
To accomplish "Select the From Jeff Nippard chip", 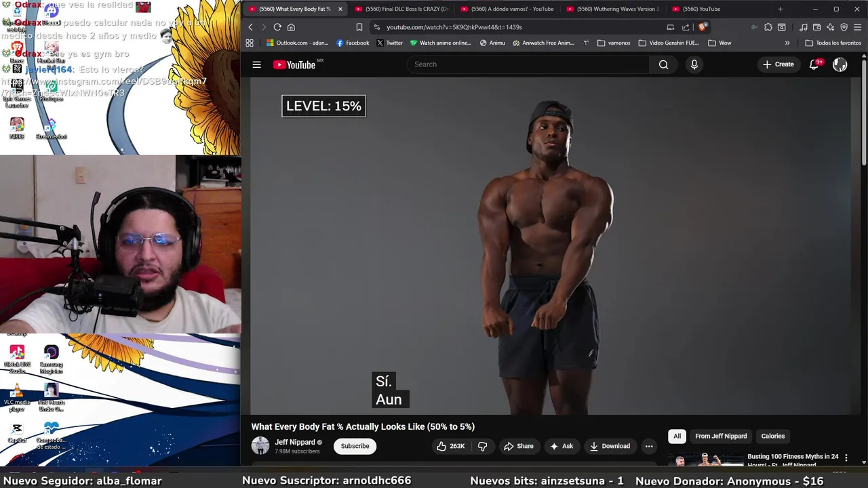I will [721, 436].
